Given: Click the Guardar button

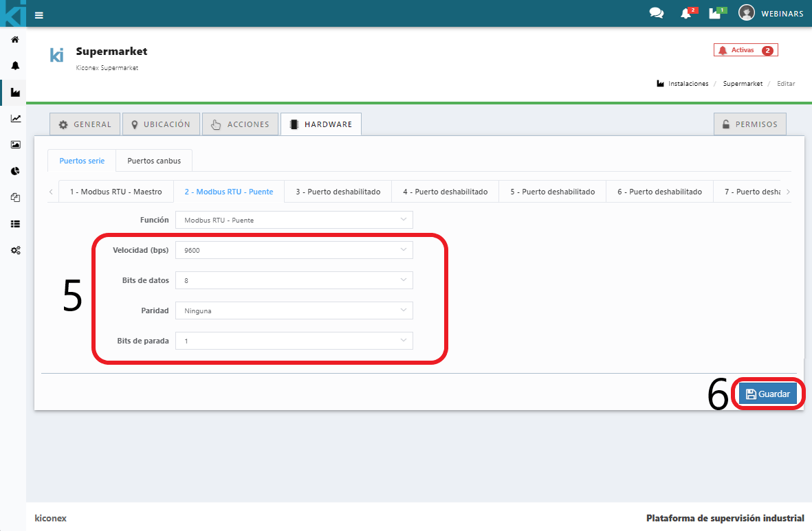Looking at the screenshot, I should [768, 394].
